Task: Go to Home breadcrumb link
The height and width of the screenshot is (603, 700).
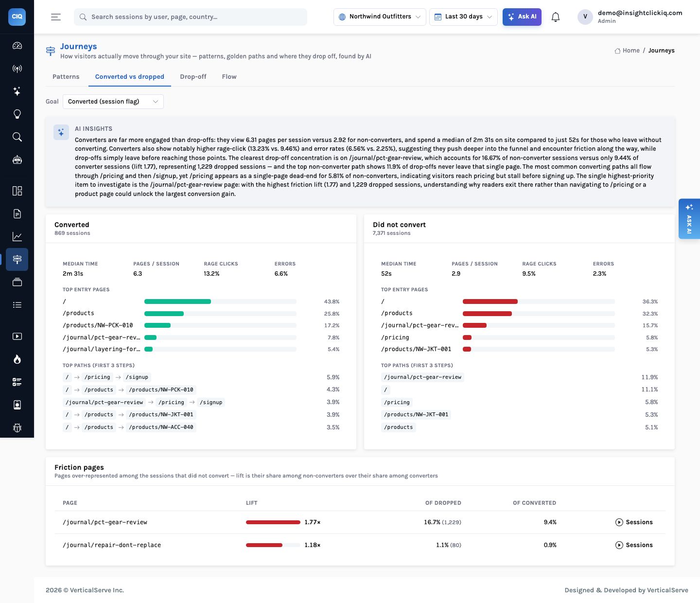Action: [627, 51]
